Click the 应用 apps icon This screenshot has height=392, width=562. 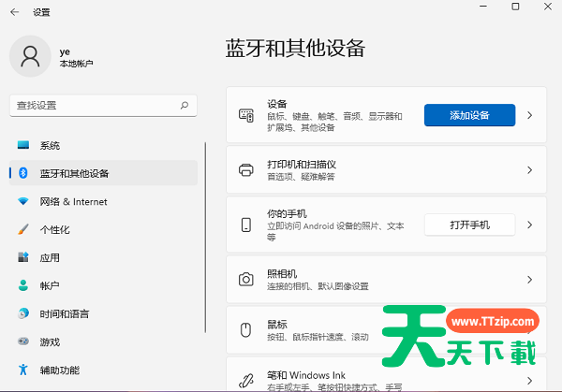click(x=23, y=258)
